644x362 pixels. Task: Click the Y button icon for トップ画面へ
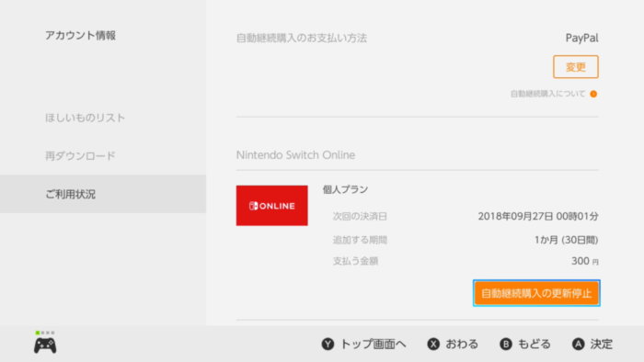click(x=328, y=344)
